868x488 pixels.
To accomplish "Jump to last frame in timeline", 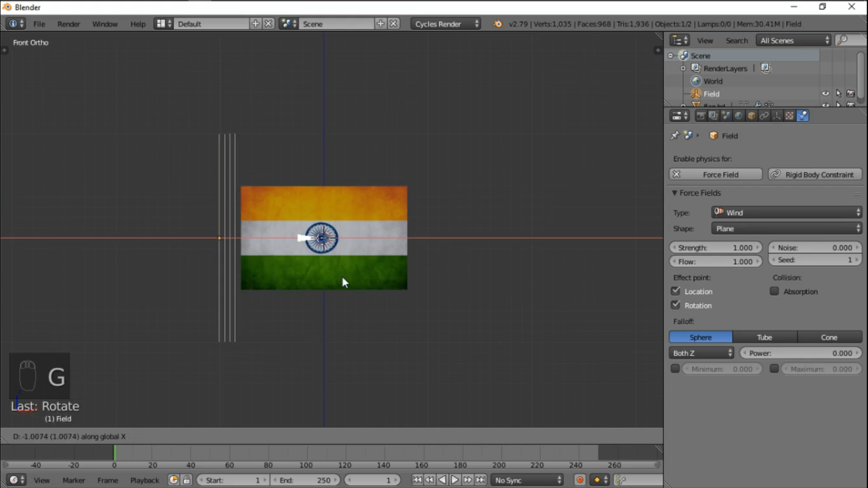I will click(x=480, y=480).
